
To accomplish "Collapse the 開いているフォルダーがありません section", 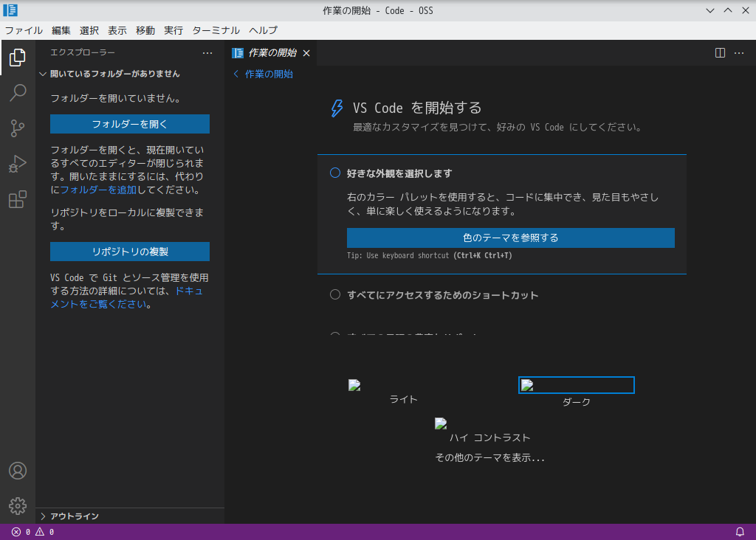I will (131, 74).
